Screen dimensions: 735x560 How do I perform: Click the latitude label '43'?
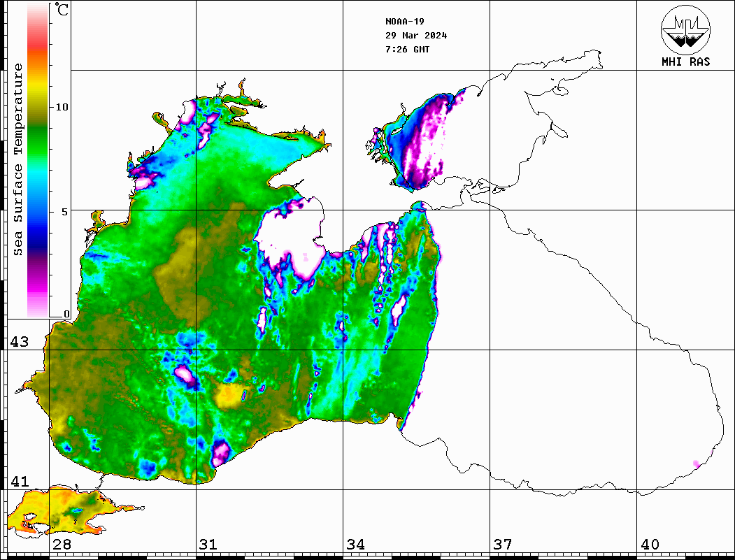(x=19, y=342)
